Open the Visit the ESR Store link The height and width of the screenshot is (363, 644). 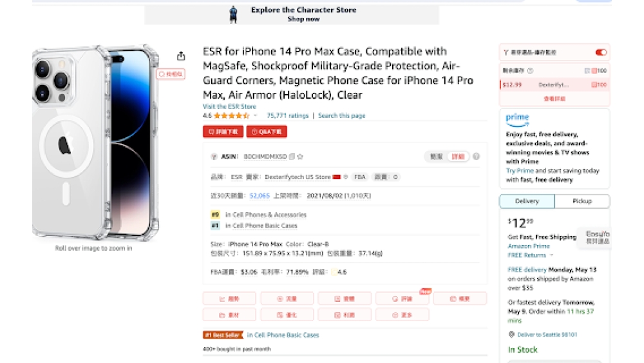tap(229, 106)
